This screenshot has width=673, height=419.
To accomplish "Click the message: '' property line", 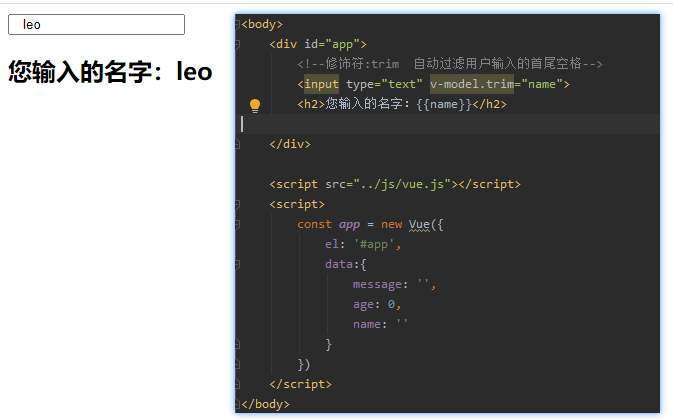I will coord(394,284).
